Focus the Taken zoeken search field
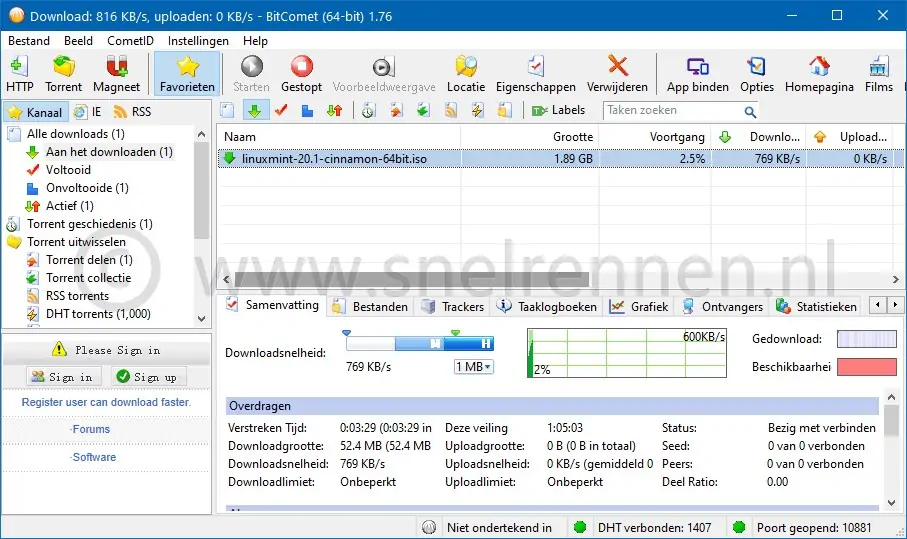Image resolution: width=907 pixels, height=539 pixels. coord(674,110)
